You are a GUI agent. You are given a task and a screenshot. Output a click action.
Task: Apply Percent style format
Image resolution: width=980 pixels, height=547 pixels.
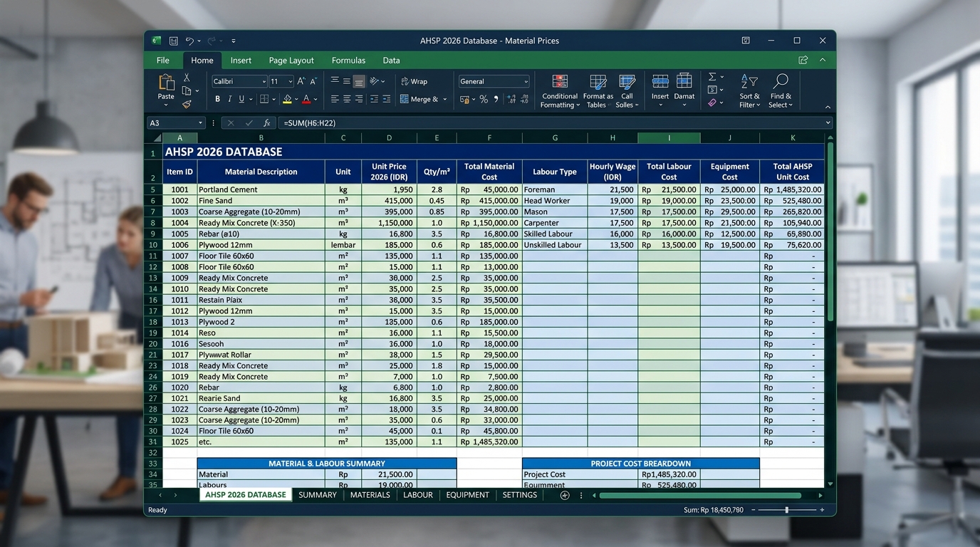[484, 99]
